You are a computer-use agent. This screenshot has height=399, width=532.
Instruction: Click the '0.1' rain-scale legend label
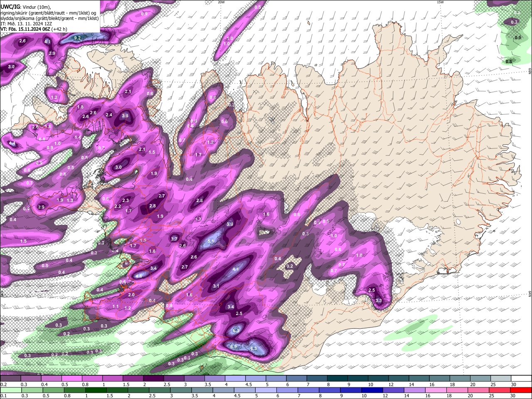click(x=3, y=396)
